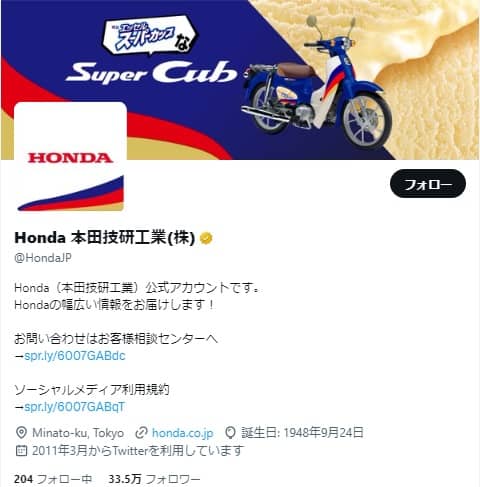Image resolution: width=480 pixels, height=487 pixels.
Task: Open the spr.ly/6007GABdc customer center link
Action: click(x=75, y=356)
